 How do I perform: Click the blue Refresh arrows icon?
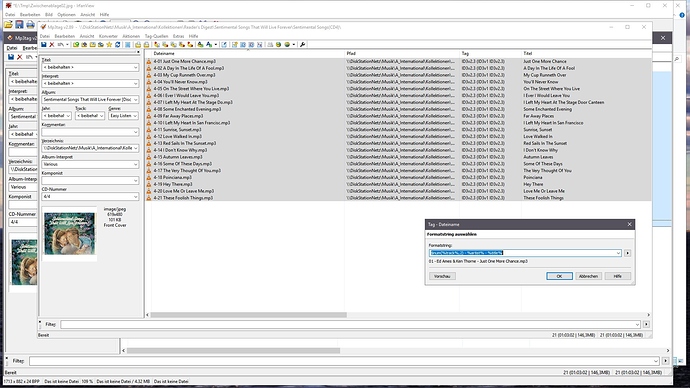117,44
